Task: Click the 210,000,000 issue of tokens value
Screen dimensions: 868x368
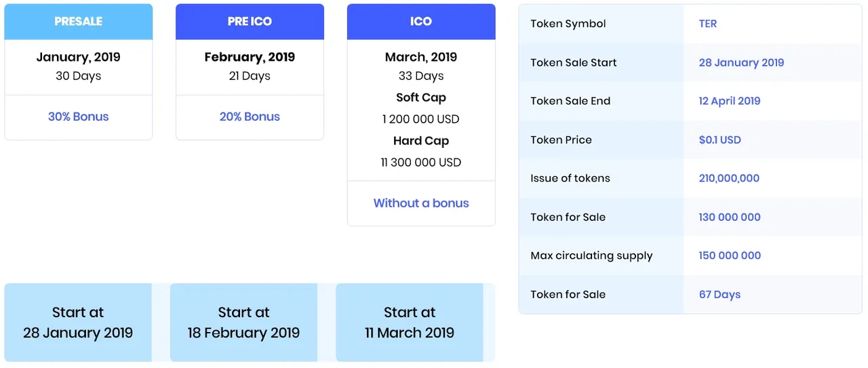Action: coord(729,178)
